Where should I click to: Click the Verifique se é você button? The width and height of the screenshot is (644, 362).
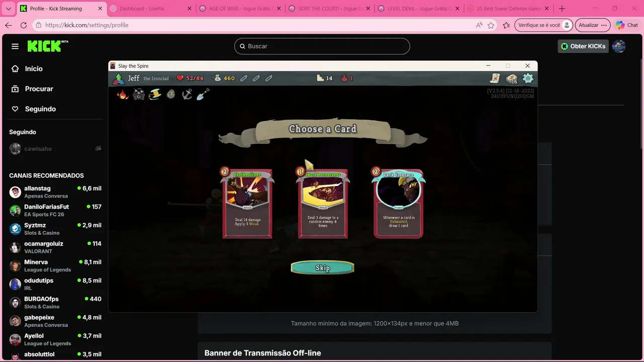point(544,25)
